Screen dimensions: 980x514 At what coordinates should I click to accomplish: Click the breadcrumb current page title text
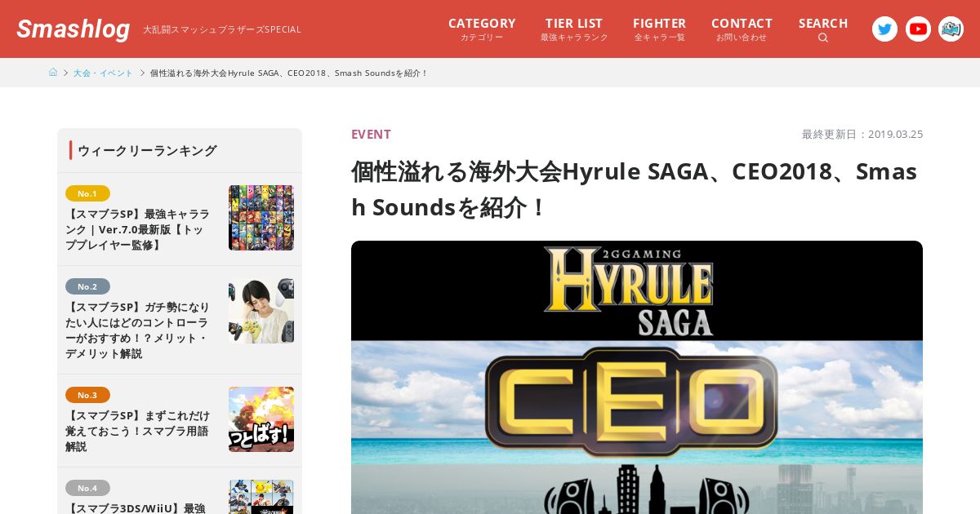point(289,73)
